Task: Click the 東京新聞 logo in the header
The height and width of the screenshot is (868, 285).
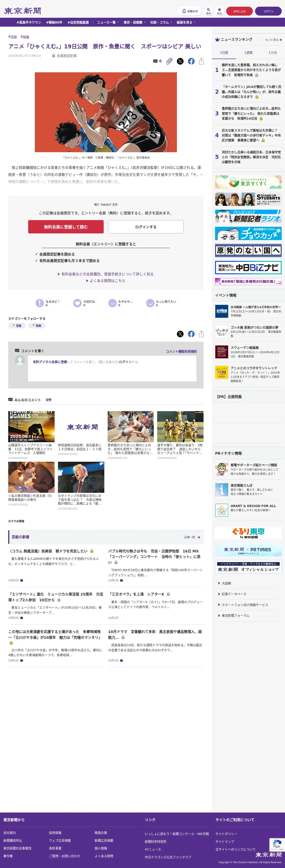Action: click(23, 11)
